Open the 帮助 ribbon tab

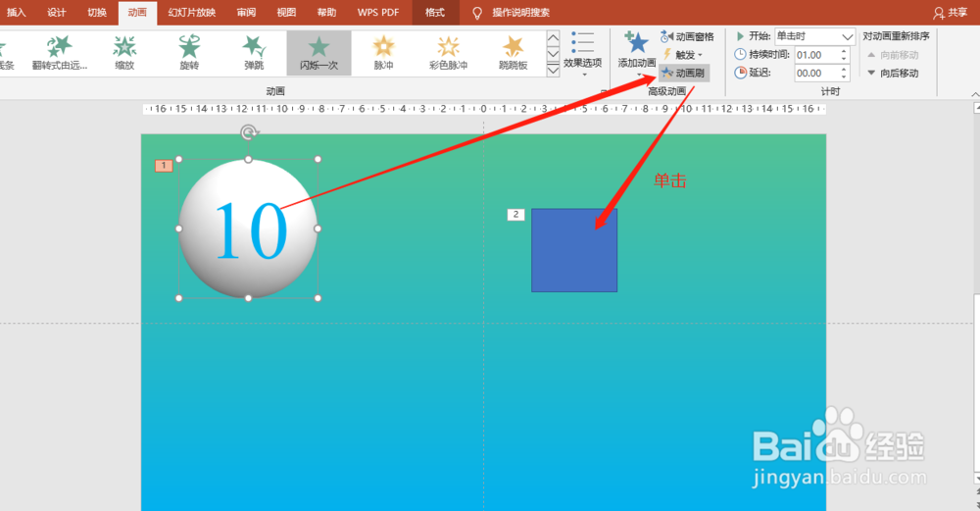point(326,13)
